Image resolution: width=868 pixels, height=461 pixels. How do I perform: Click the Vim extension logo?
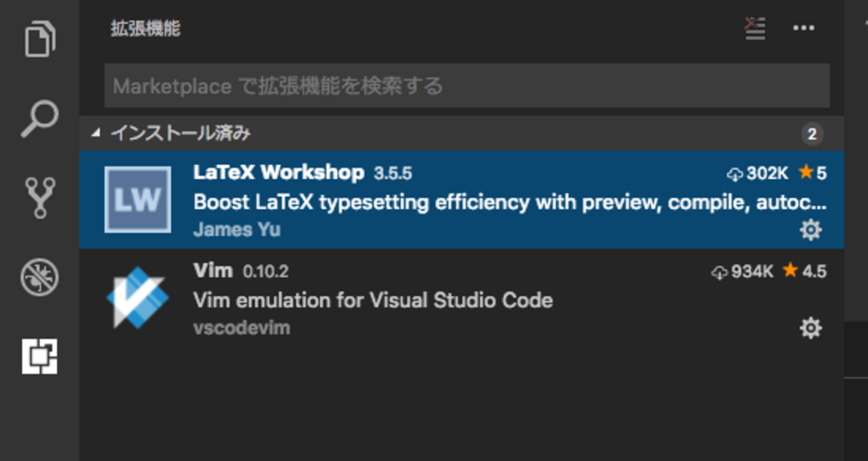click(138, 297)
